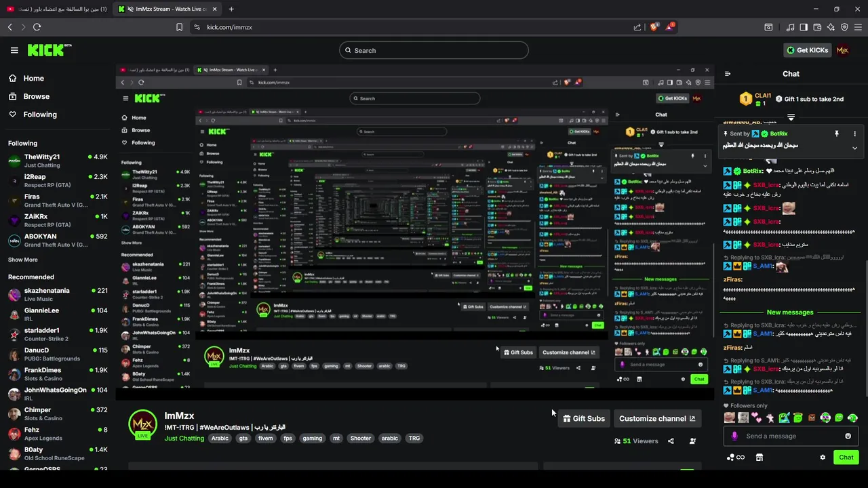868x488 pixels.
Task: Click into the Send a message field
Action: (x=790, y=436)
